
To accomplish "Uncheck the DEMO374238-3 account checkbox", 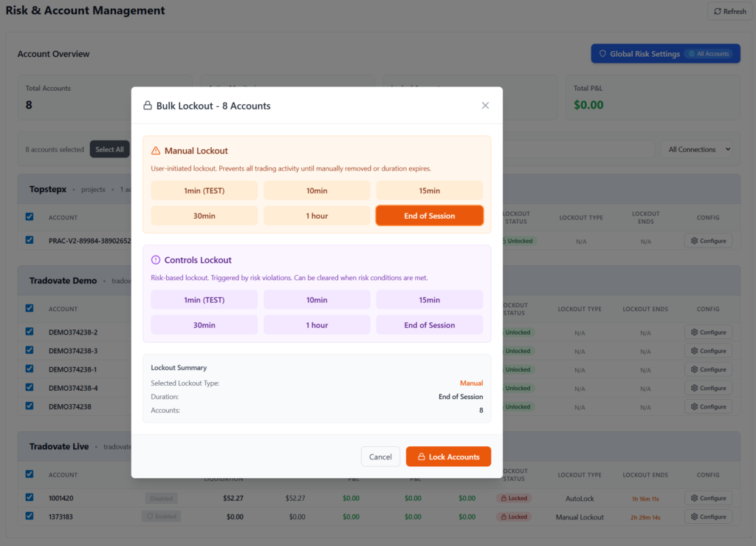I will point(30,350).
